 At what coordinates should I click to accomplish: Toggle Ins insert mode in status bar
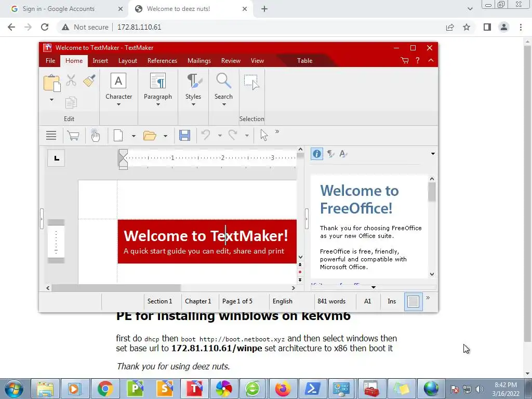tap(392, 301)
